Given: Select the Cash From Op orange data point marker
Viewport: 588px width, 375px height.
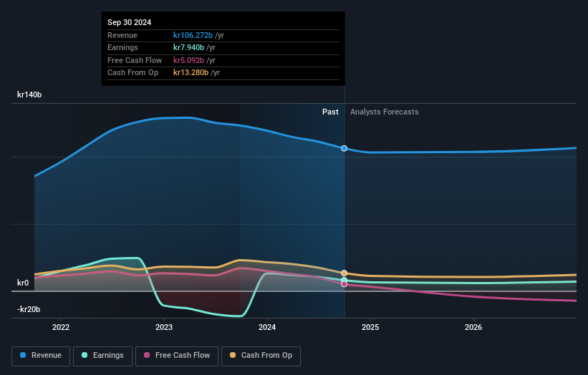Looking at the screenshot, I should coord(344,273).
